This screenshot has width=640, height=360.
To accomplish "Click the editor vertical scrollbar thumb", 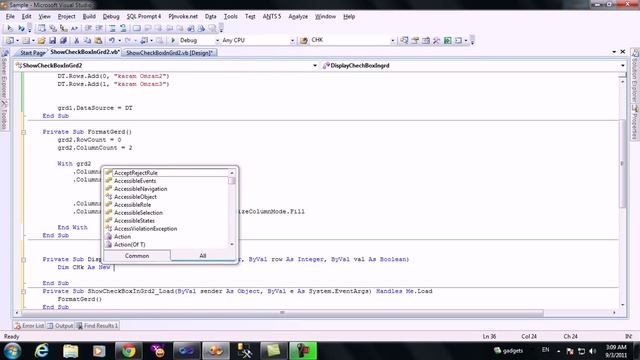I will [622, 163].
